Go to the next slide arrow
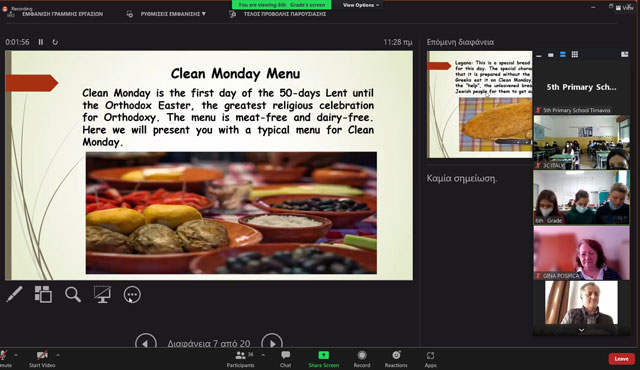The image size is (640, 370). point(272,342)
